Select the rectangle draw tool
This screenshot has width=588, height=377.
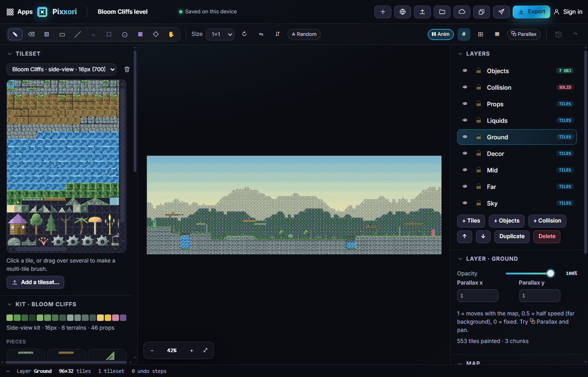(x=62, y=34)
